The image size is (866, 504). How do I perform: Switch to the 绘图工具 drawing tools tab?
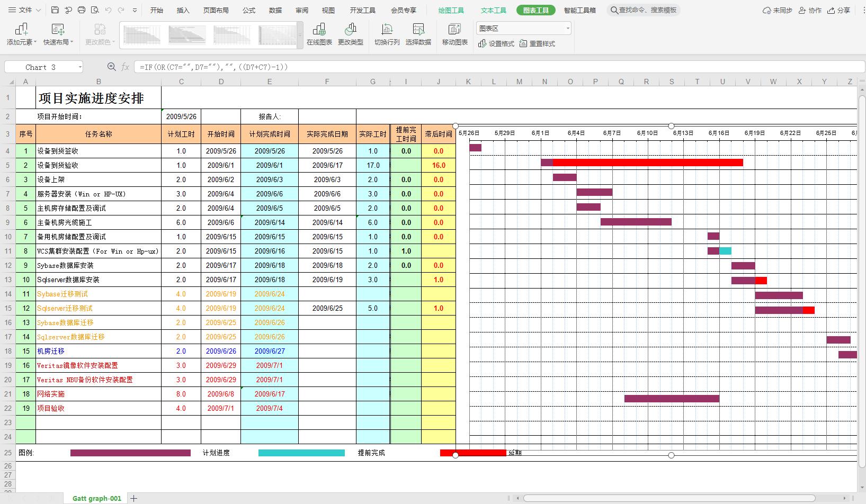coord(451,10)
